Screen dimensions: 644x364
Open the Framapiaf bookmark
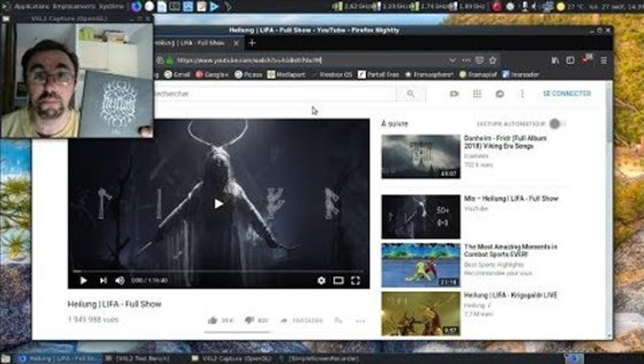pos(477,74)
